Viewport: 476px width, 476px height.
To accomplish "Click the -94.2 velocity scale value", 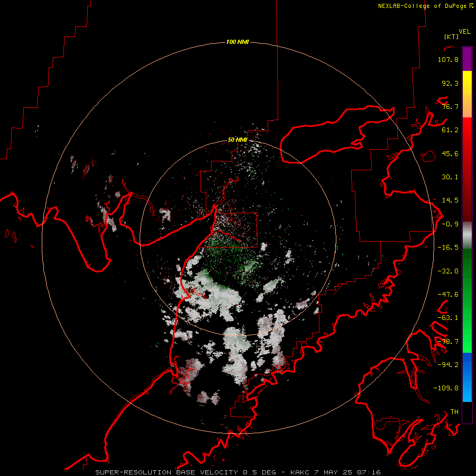I will point(448,365).
